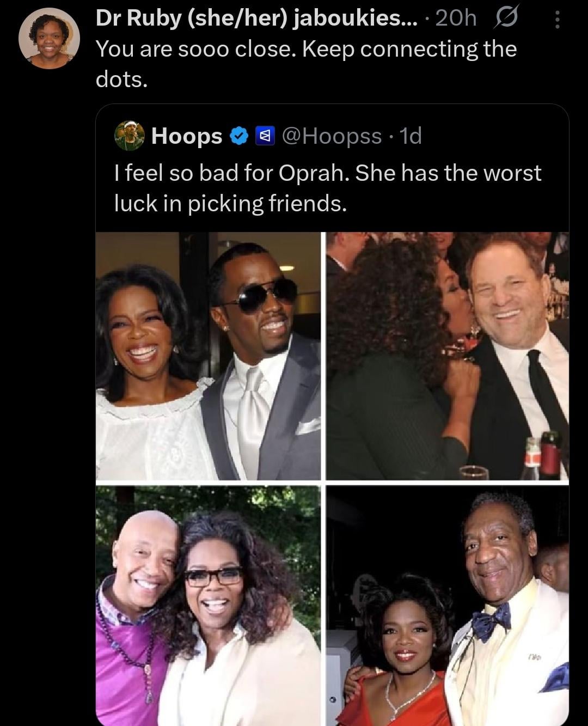Click the square affiliate badge beside Hoops
588x726 pixels.
264,136
